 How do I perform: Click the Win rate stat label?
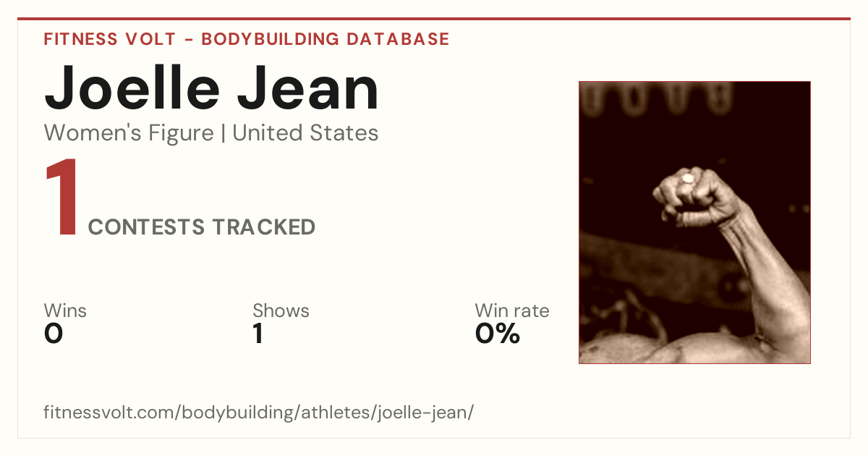512,311
